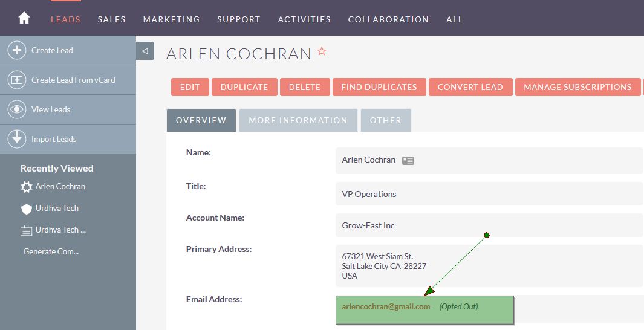Image resolution: width=644 pixels, height=330 pixels.
Task: Switch to the Other tab
Action: [x=386, y=120]
